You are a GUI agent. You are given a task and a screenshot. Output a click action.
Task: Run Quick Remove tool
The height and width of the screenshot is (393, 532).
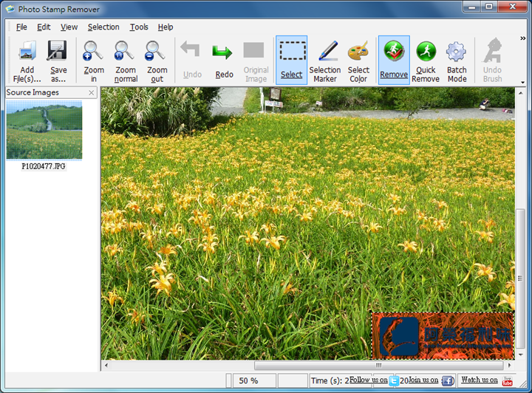point(426,52)
